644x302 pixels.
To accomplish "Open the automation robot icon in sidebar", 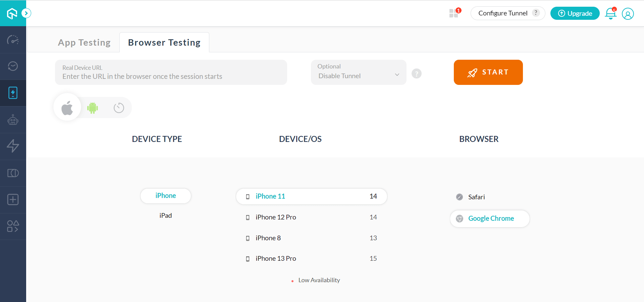I will pyautogui.click(x=13, y=120).
